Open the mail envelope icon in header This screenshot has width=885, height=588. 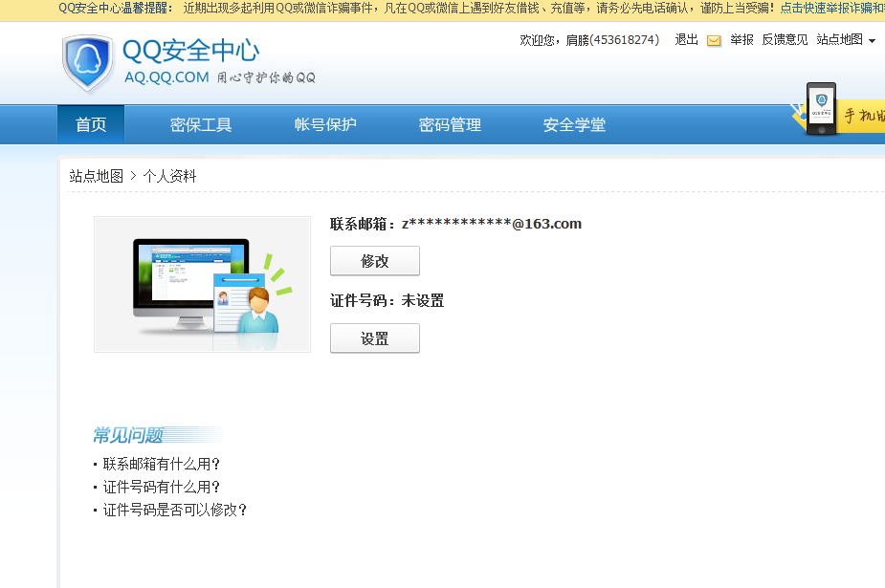[714, 40]
